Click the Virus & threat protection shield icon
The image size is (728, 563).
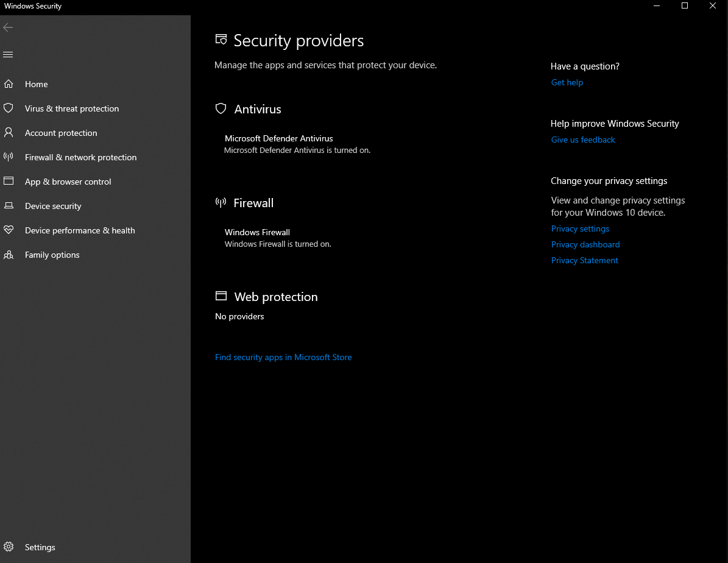pyautogui.click(x=9, y=108)
